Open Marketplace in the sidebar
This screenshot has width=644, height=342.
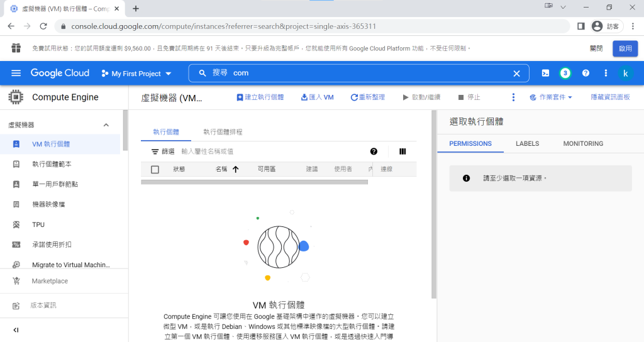pyautogui.click(x=50, y=281)
